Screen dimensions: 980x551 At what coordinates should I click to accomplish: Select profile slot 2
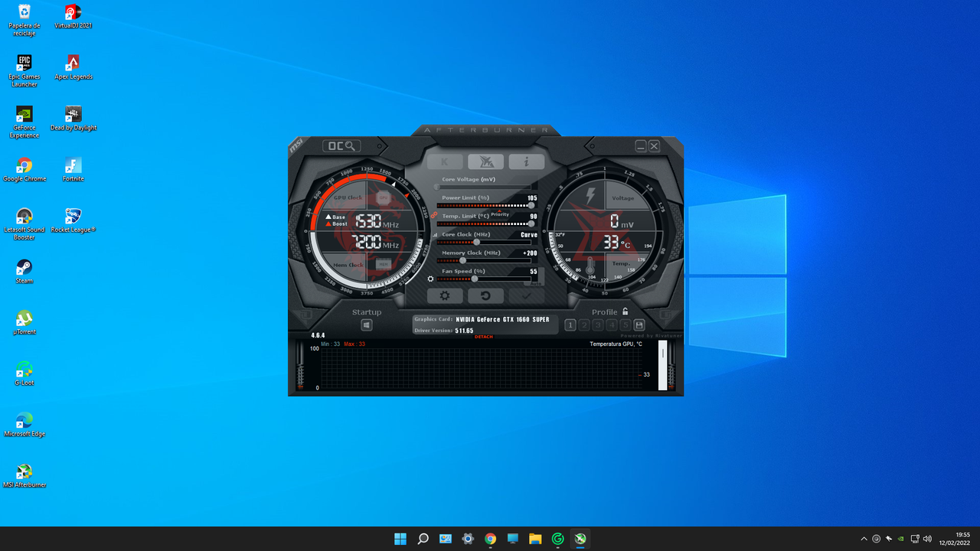coord(584,325)
